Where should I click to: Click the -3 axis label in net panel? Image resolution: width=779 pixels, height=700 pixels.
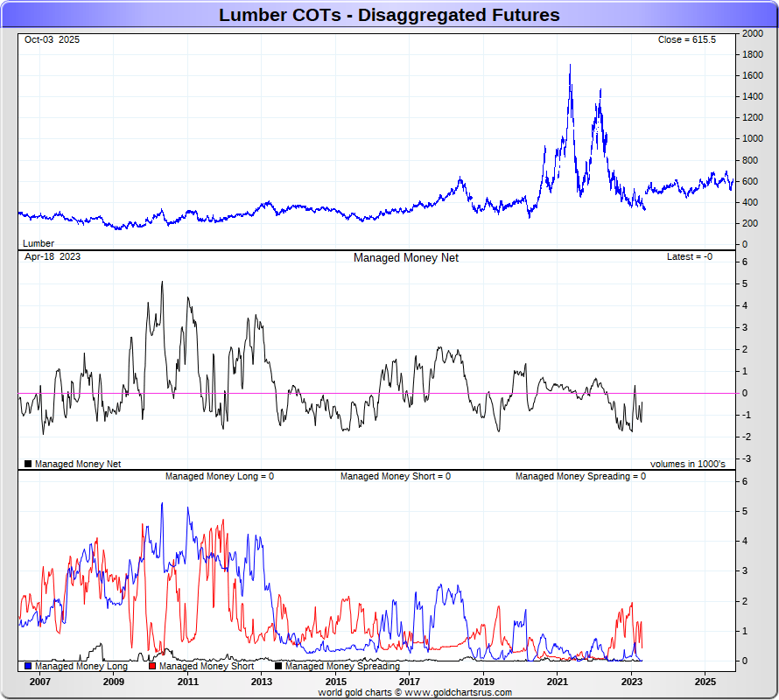[x=747, y=458]
